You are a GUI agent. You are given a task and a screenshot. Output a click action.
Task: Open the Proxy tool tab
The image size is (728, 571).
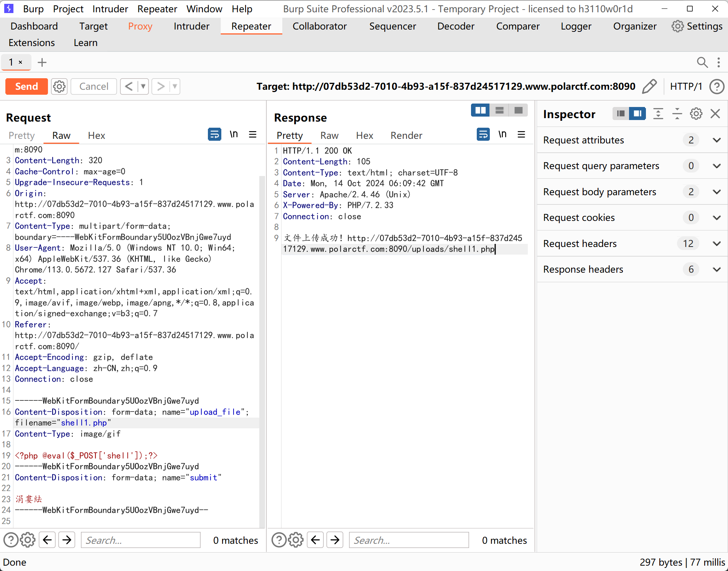[140, 26]
